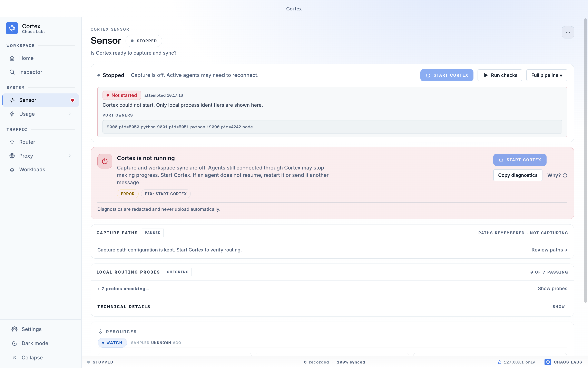
Task: Click the STOPPED badge beside Sensor title
Action: click(144, 41)
